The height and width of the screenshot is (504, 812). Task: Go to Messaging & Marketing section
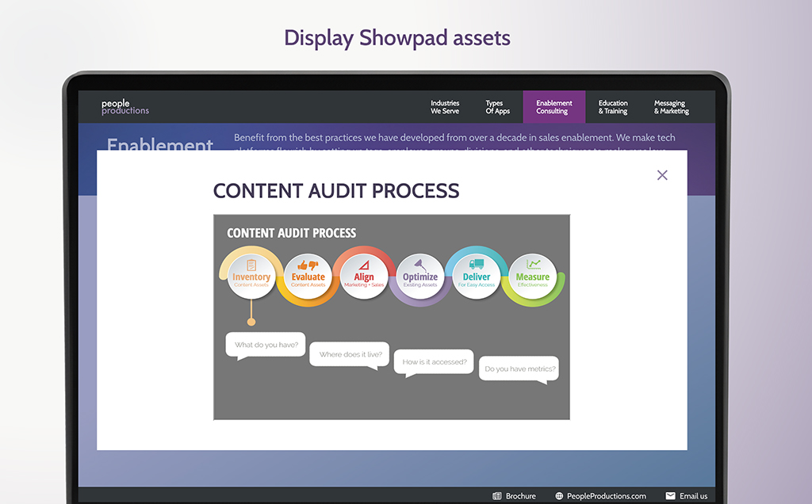click(x=671, y=107)
